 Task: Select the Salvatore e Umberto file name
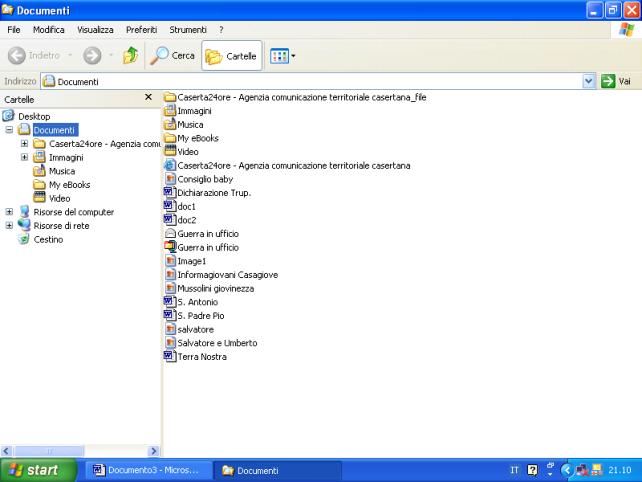pos(217,343)
